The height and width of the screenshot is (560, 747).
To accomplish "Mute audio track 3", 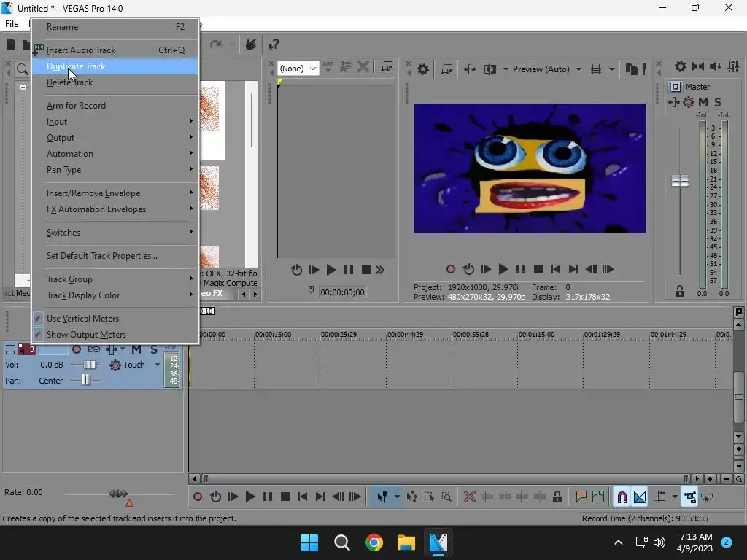I will point(136,349).
